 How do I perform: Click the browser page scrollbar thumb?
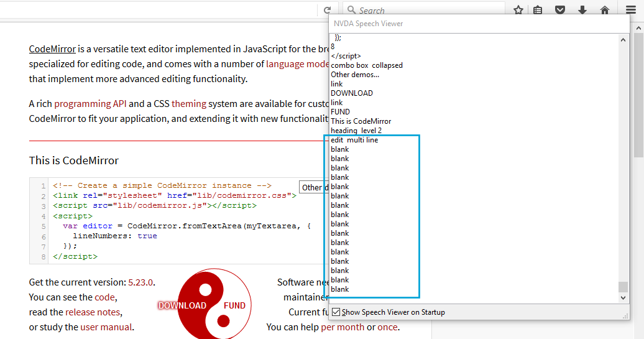638,95
